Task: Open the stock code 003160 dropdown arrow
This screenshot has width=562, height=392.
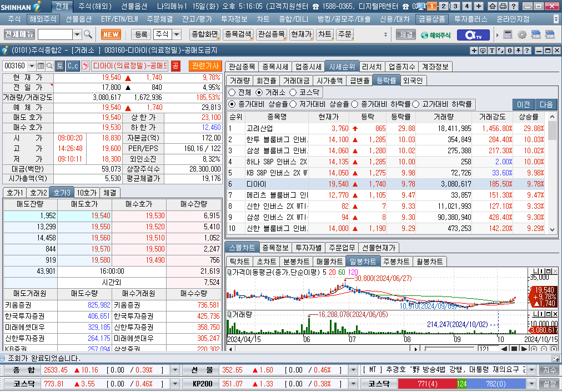Action: click(32, 66)
